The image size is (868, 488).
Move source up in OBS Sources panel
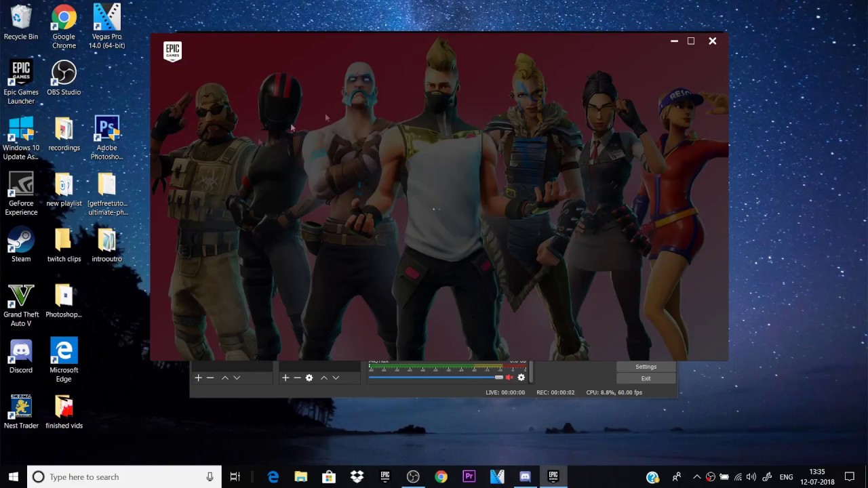coord(324,378)
